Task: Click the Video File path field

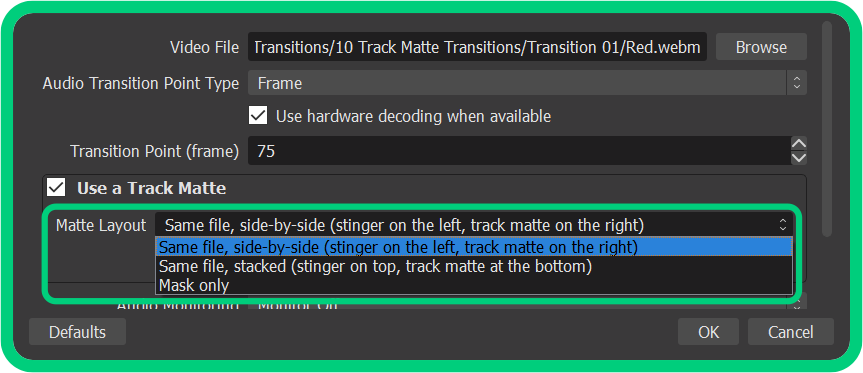Action: tap(477, 47)
